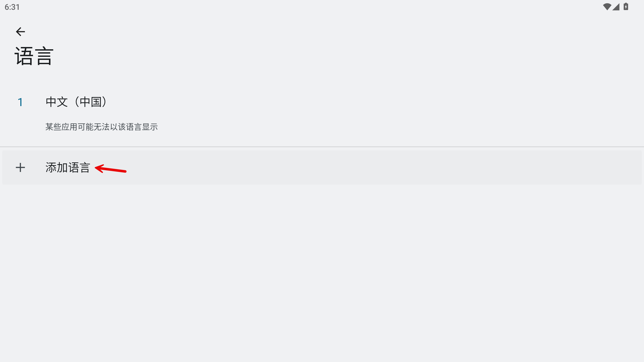Go back using the arrow icon
This screenshot has width=644, height=362.
20,32
